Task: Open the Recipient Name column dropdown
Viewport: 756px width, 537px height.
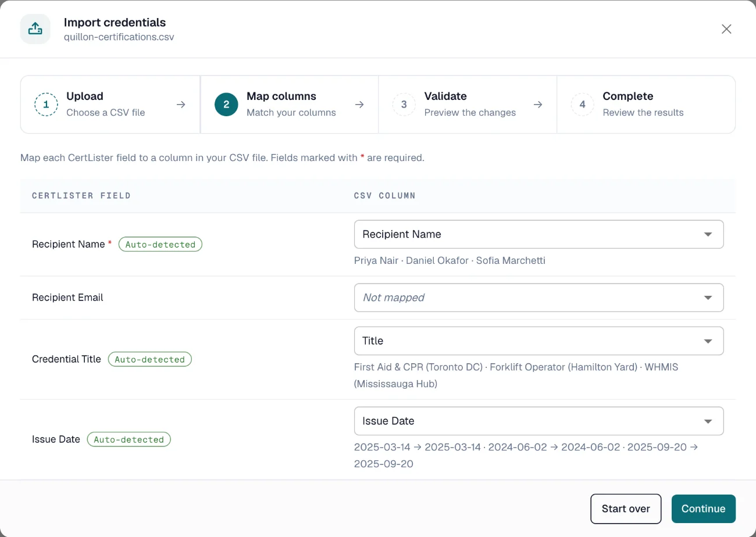Action: 539,234
